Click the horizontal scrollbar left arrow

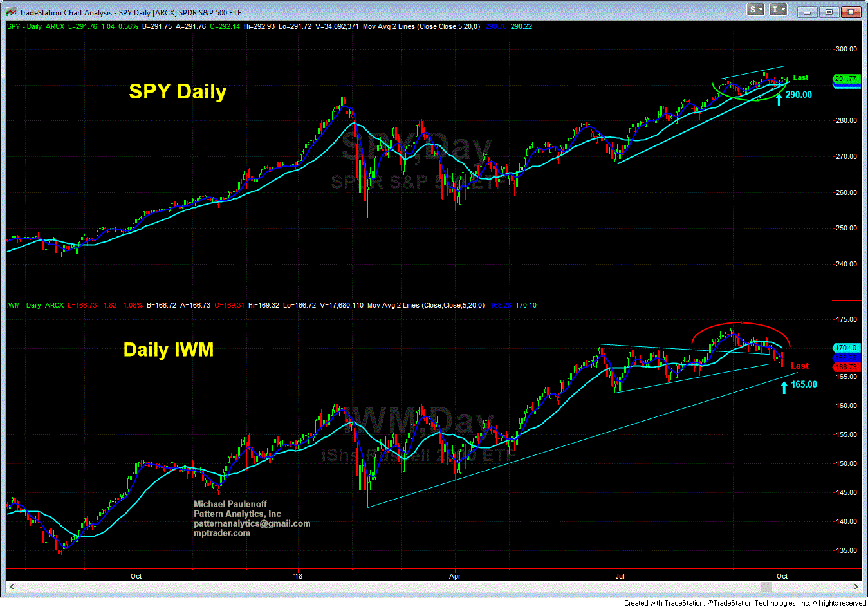(x=11, y=586)
